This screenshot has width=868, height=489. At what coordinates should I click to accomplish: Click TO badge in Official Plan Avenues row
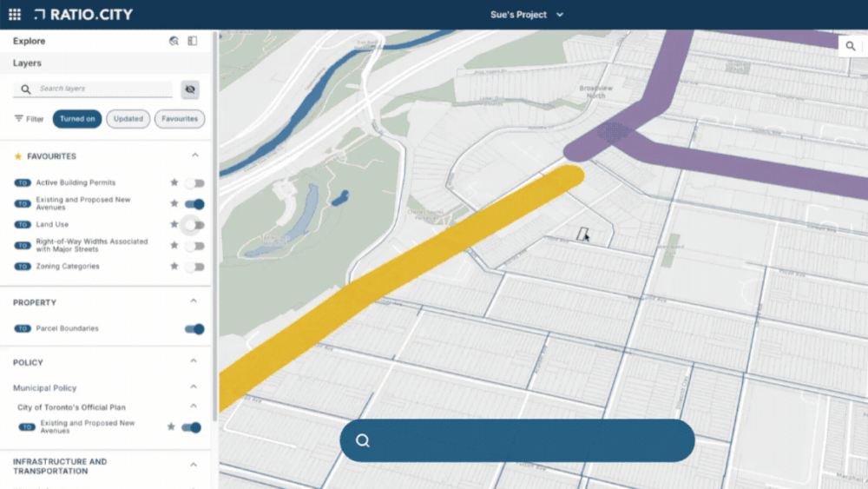(27, 427)
